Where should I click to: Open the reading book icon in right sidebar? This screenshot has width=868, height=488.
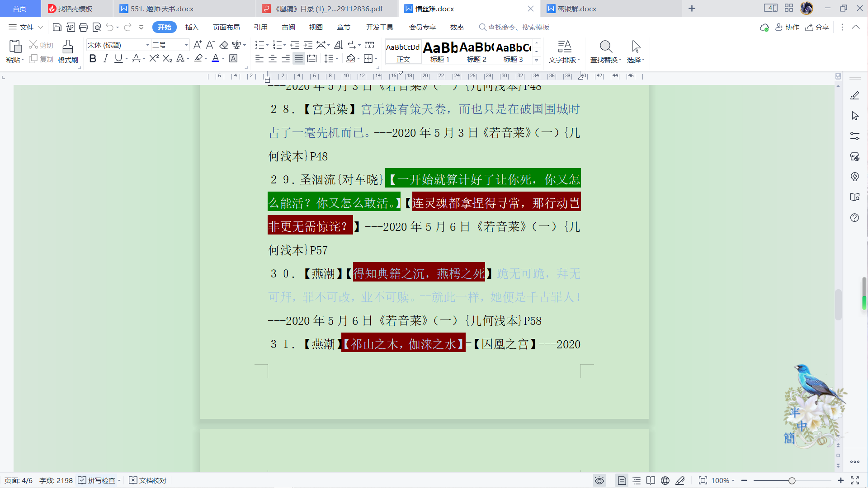pos(855,197)
